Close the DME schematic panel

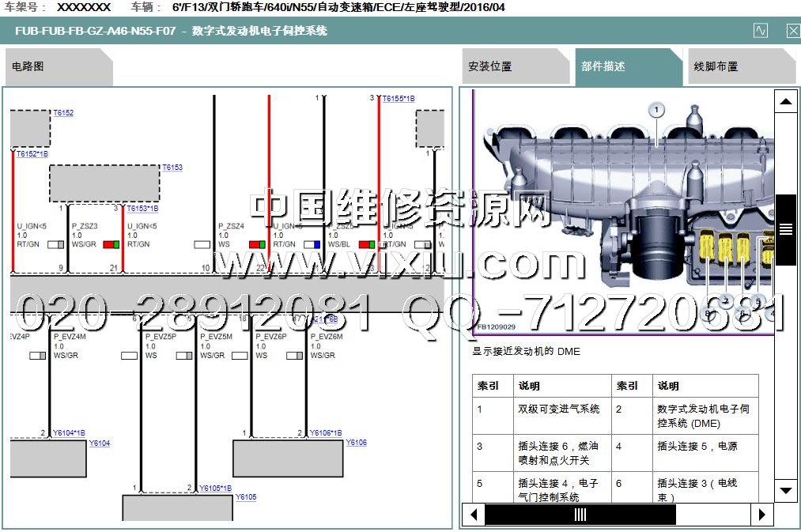(x=792, y=31)
